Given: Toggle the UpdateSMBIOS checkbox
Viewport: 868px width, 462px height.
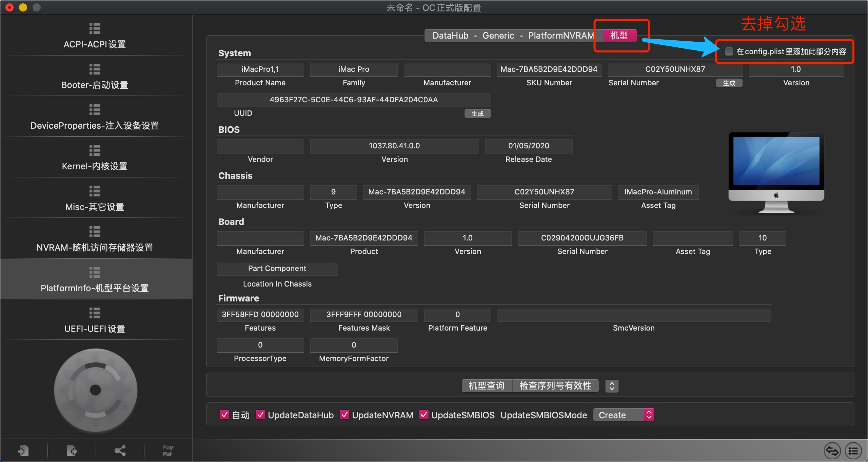Looking at the screenshot, I should [424, 415].
